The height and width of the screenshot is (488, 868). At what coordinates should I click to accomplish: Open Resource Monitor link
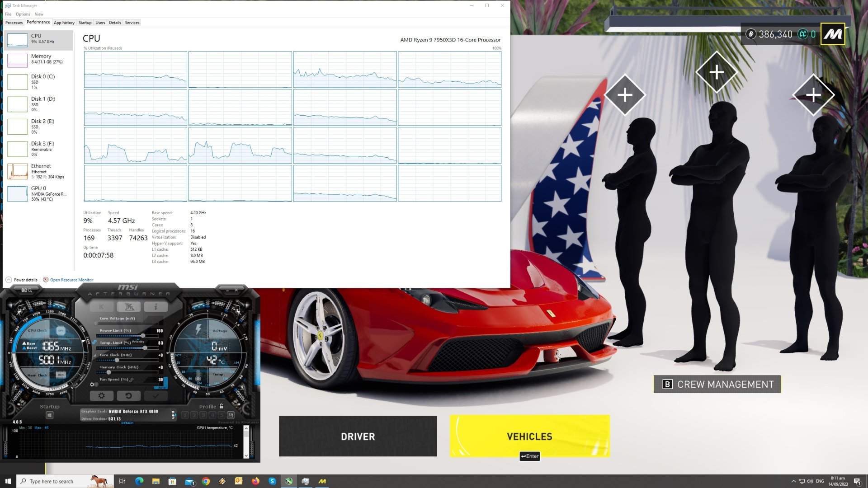(71, 280)
